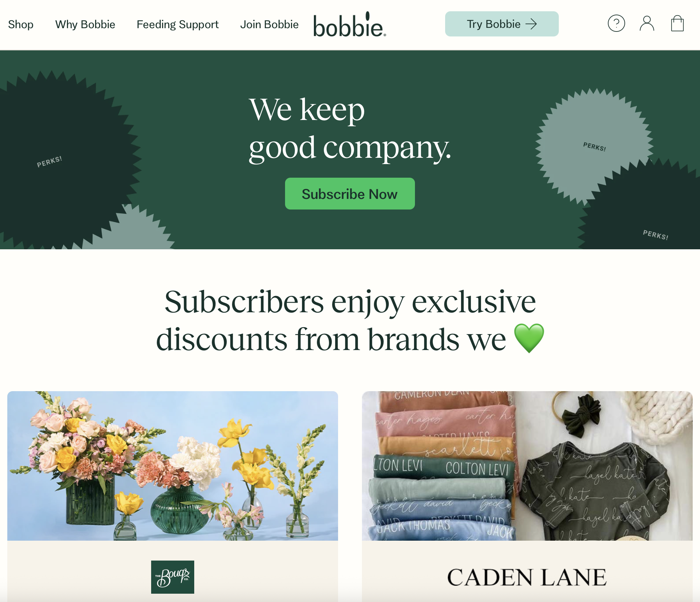Open the flower bouquets image
This screenshot has height=602, width=700.
click(173, 466)
